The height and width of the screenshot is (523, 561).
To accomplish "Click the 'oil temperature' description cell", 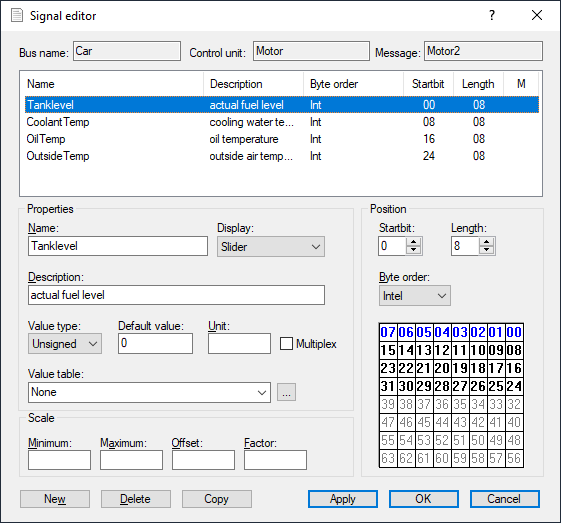I will pyautogui.click(x=244, y=139).
